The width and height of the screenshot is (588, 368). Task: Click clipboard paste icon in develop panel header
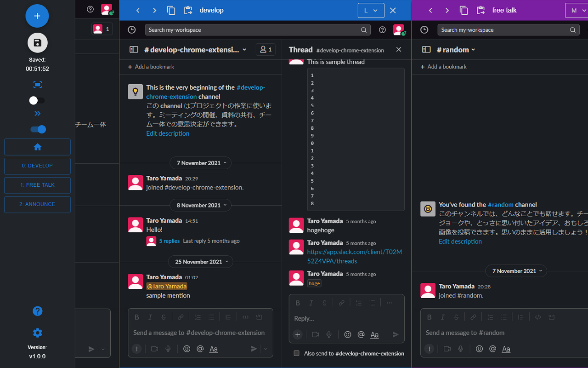click(x=188, y=10)
